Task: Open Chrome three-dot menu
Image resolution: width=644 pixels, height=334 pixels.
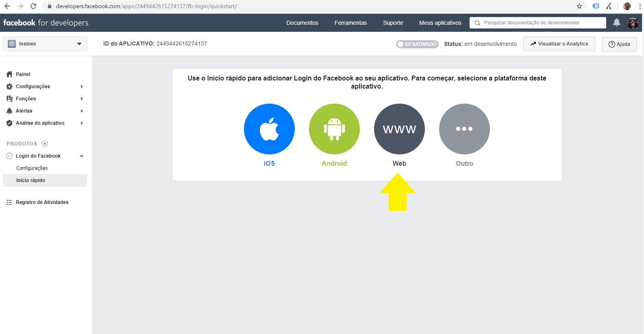Action: coord(640,6)
